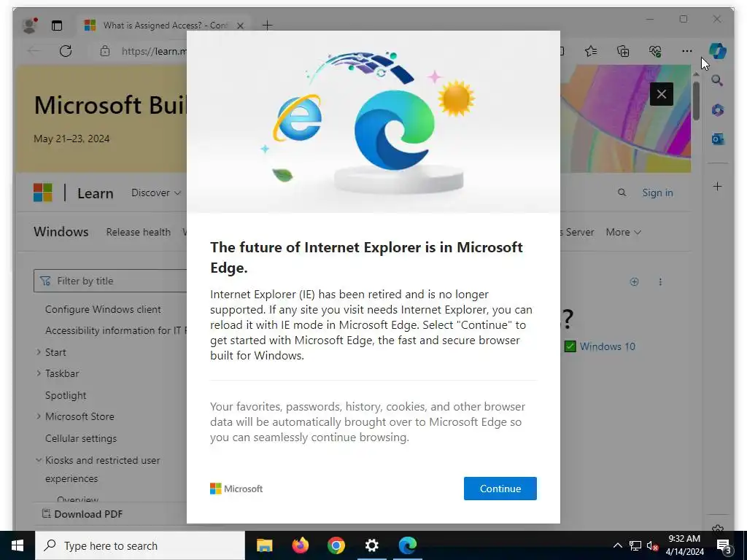Viewport: 747px width, 560px height.
Task: Expand the More dropdown
Action: [x=623, y=232]
